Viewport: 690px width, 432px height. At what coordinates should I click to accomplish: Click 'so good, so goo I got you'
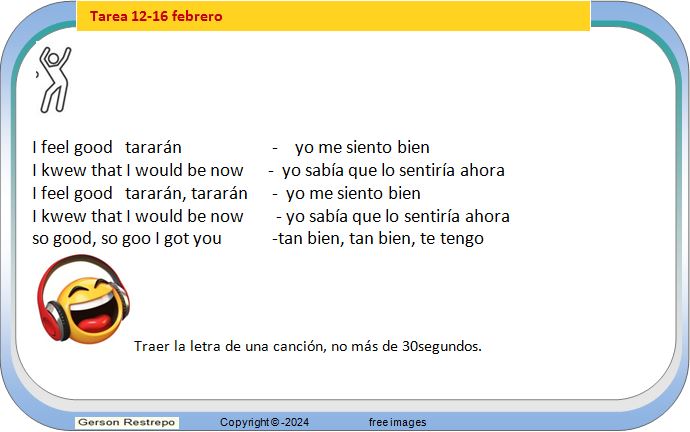click(127, 239)
